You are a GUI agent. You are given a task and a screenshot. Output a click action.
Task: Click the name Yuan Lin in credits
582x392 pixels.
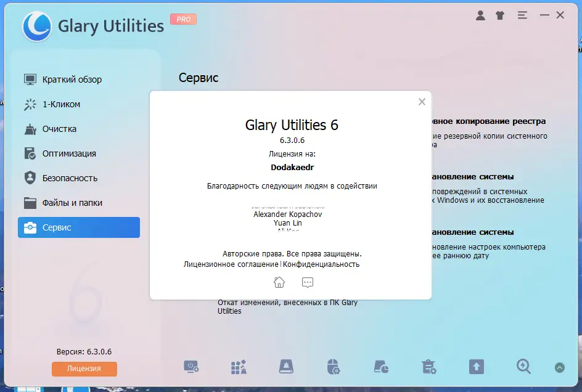288,223
